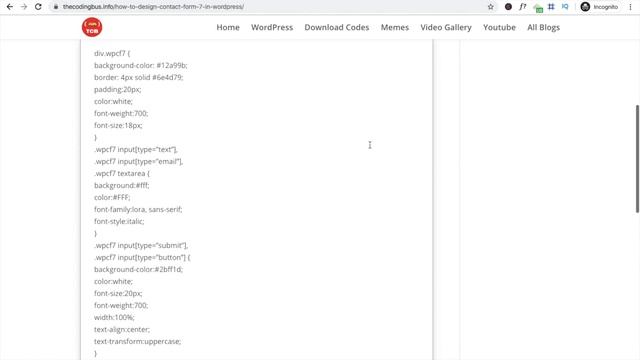Open the green extension icon
640x360 pixels.
[538, 7]
